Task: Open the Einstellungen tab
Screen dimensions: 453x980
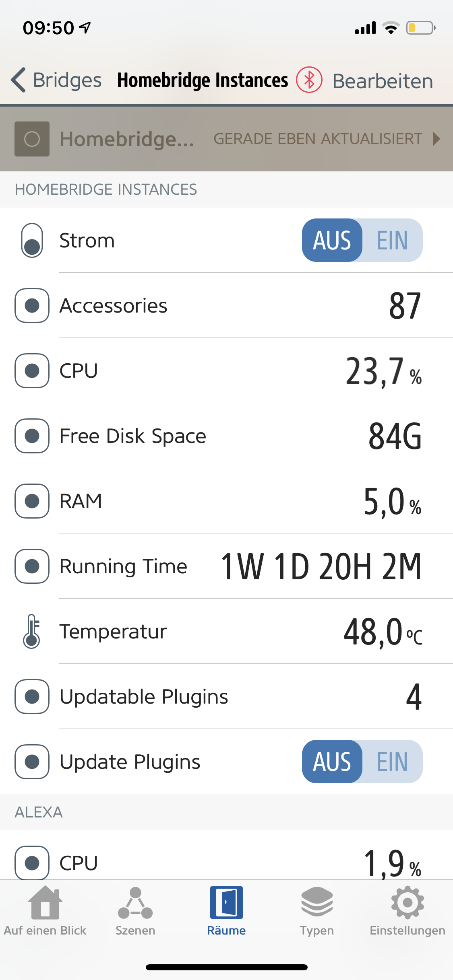Action: (x=407, y=910)
